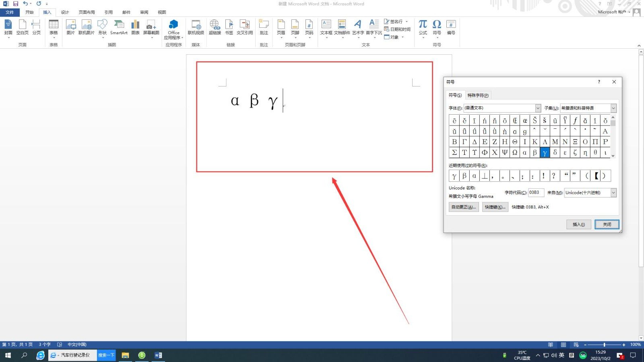The image size is (644, 362).
Task: Click the character code input field
Action: (536, 193)
